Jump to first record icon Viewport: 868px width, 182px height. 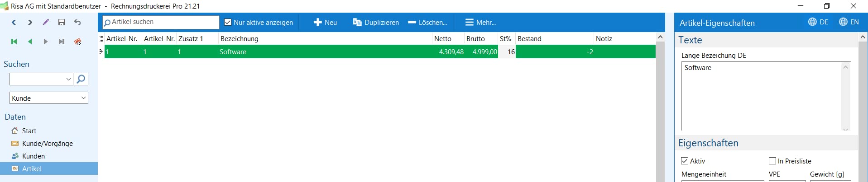tap(14, 42)
